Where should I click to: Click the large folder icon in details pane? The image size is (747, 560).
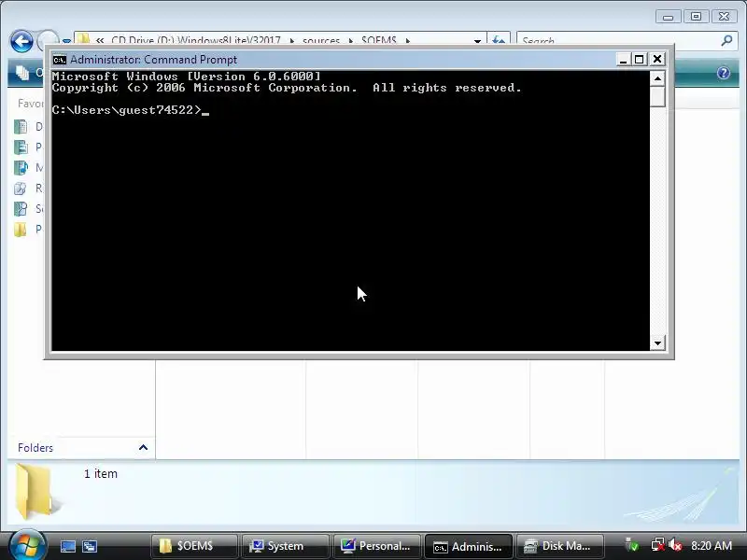click(x=35, y=492)
